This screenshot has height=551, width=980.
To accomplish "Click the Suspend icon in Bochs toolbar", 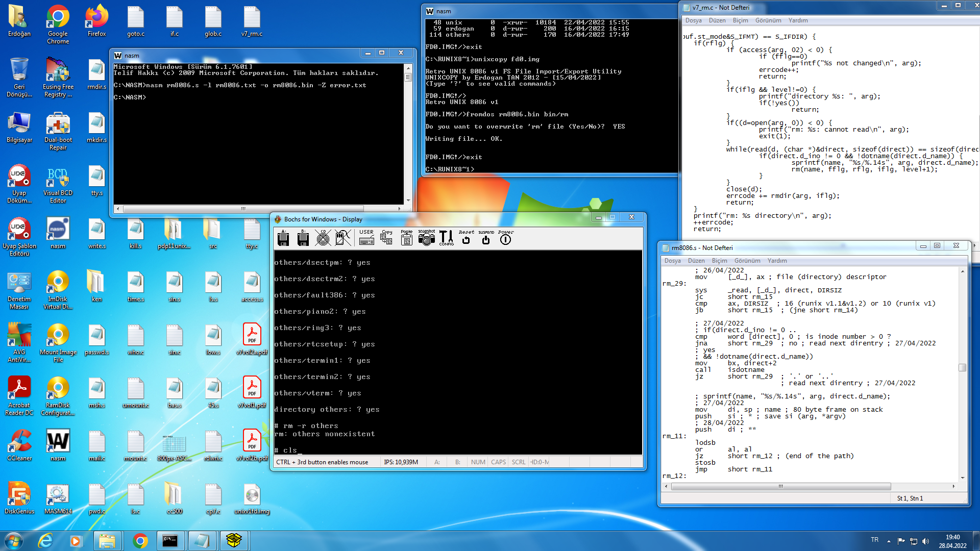I will pyautogui.click(x=486, y=238).
